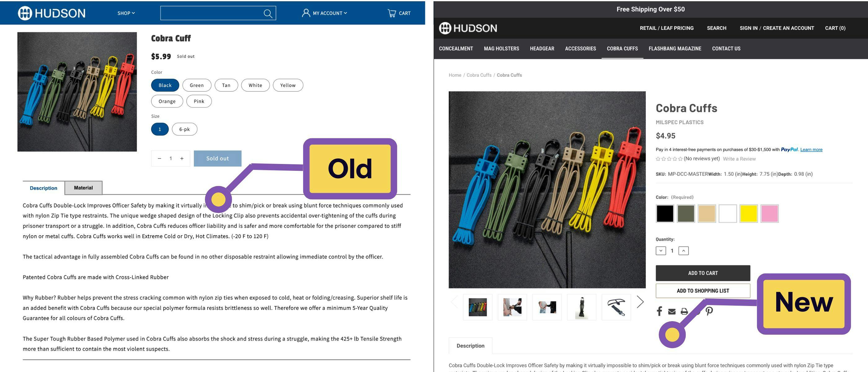The image size is (868, 372).
Task: Open the HEADGEAR menu
Action: [x=542, y=49]
